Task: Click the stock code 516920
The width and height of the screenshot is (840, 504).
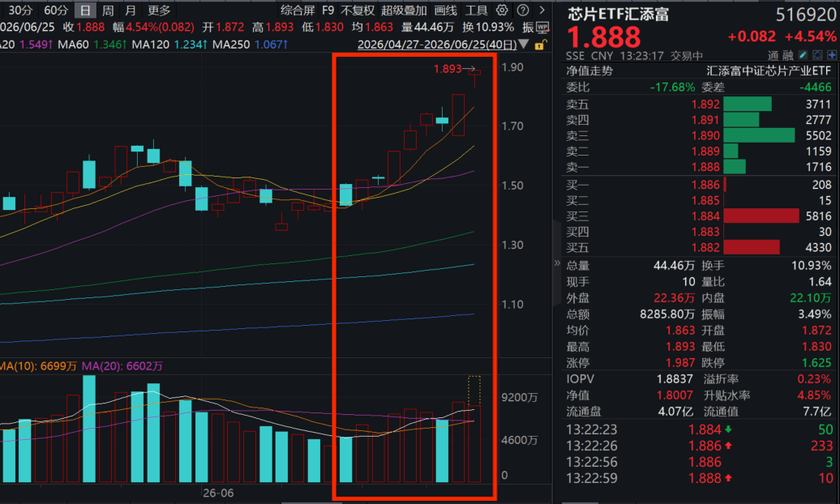Action: tap(806, 15)
